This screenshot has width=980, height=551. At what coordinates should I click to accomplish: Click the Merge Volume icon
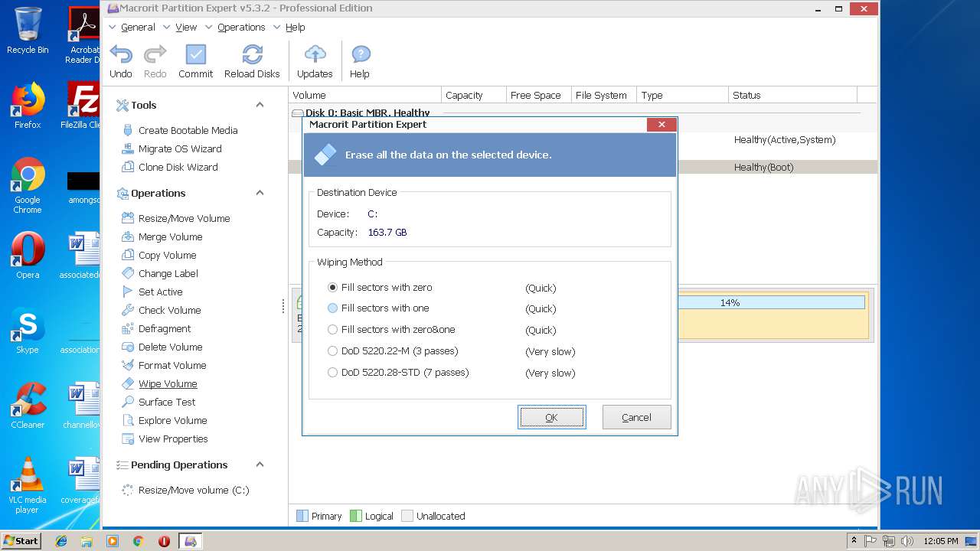pyautogui.click(x=128, y=236)
